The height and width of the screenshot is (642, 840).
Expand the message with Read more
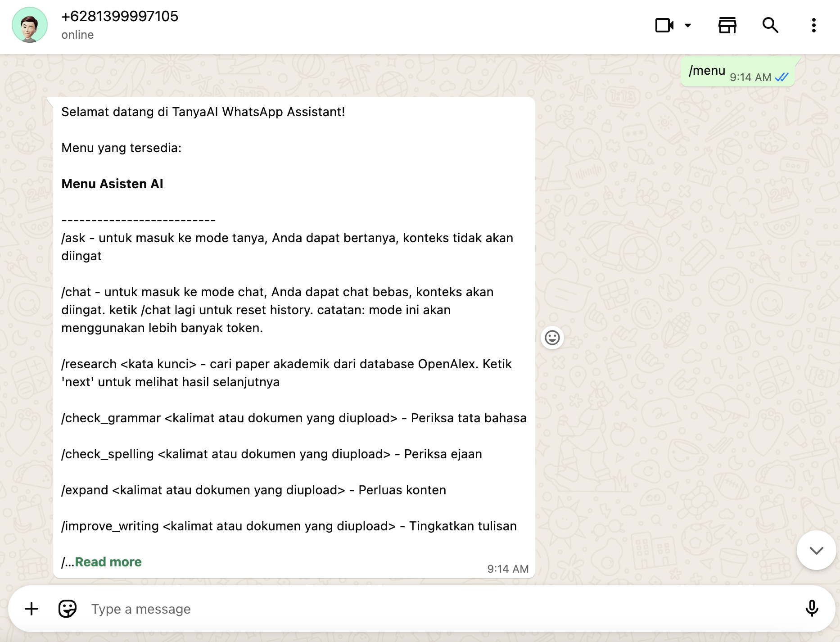point(108,562)
